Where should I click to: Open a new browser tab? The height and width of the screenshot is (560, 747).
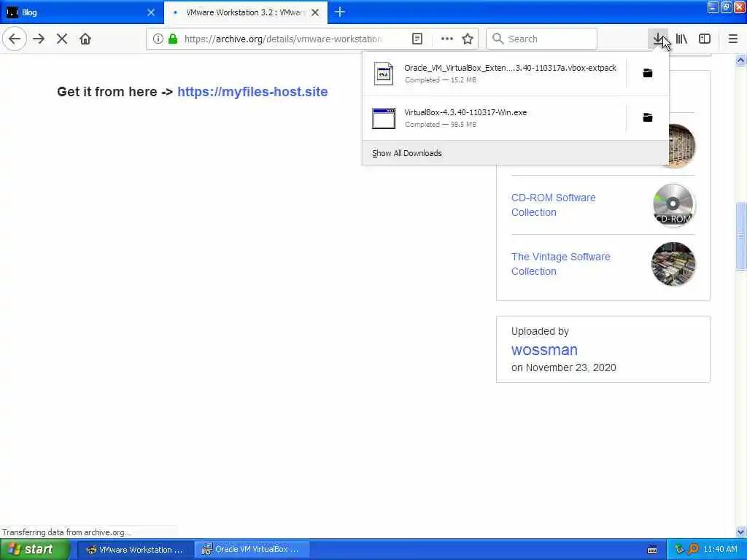click(340, 12)
